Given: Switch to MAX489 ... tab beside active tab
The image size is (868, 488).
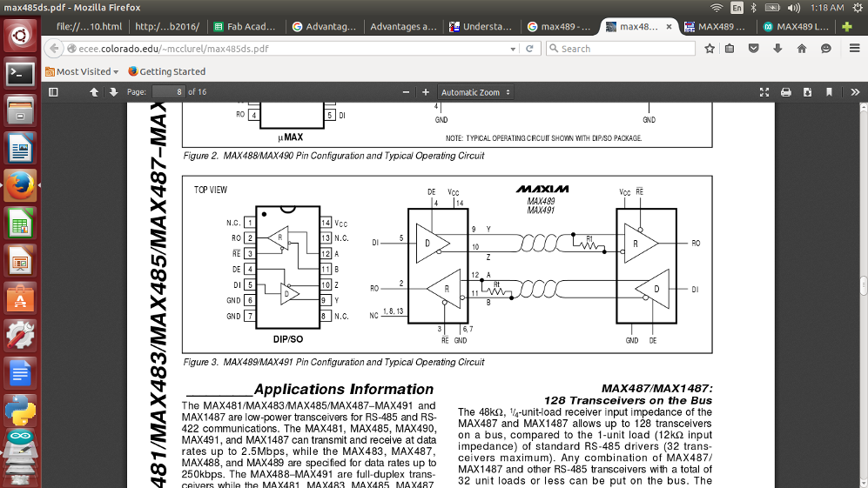Looking at the screenshot, I should [x=717, y=27].
